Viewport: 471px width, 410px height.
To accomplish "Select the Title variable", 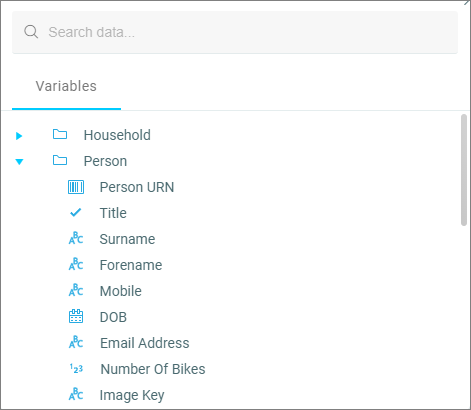I will (x=113, y=213).
